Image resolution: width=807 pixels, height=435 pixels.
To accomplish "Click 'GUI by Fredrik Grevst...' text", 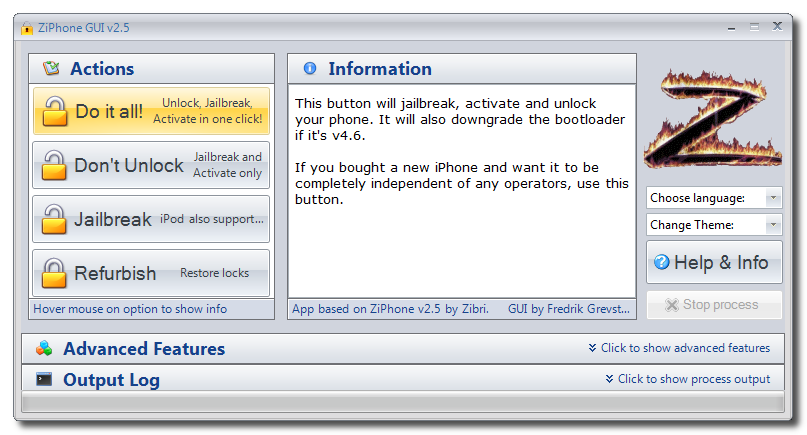I will pyautogui.click(x=569, y=309).
